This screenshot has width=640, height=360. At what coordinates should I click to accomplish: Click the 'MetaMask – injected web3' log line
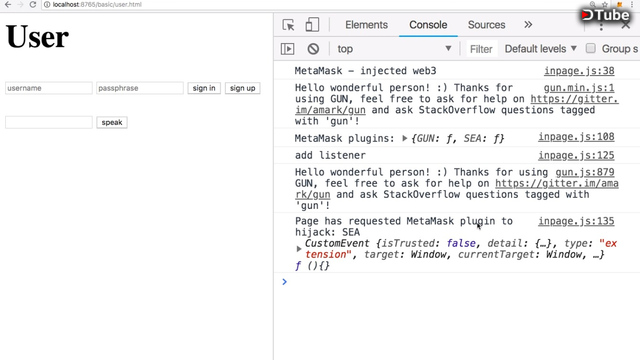[365, 71]
